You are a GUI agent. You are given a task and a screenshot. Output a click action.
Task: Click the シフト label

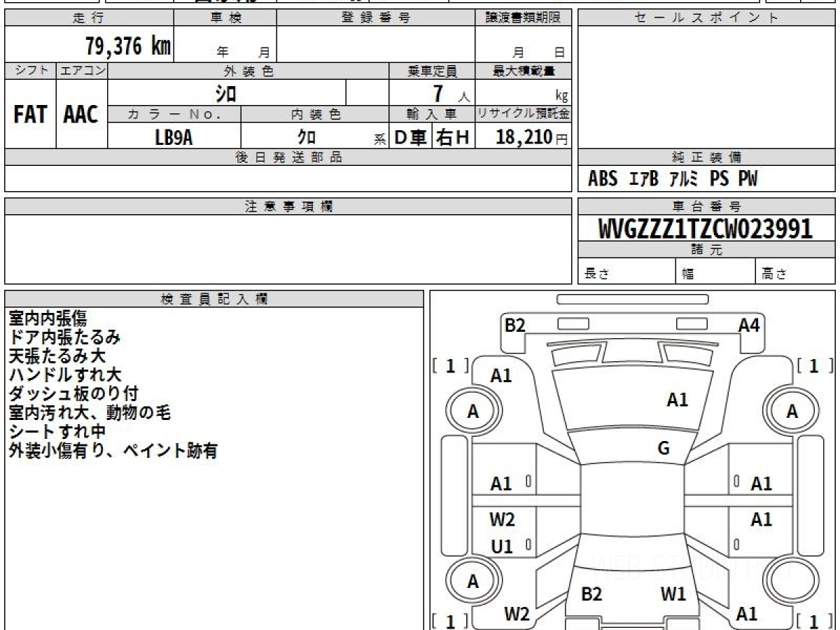30,71
